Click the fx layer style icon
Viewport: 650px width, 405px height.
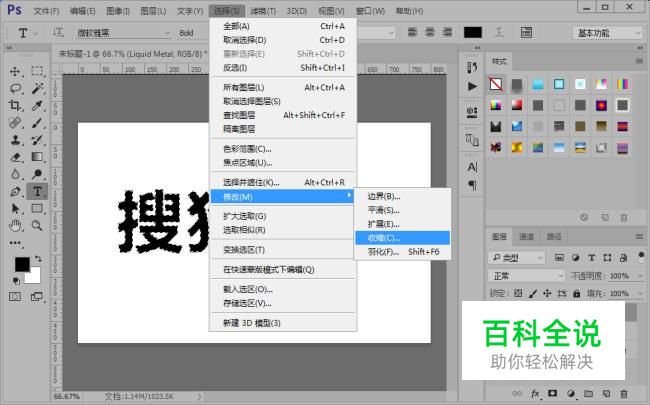(x=535, y=393)
